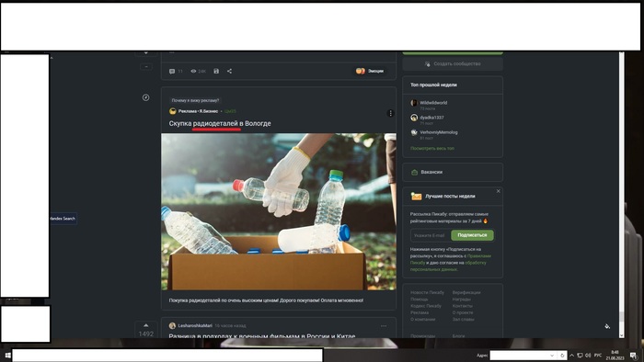Open the Эмоции reactions button

tap(370, 72)
